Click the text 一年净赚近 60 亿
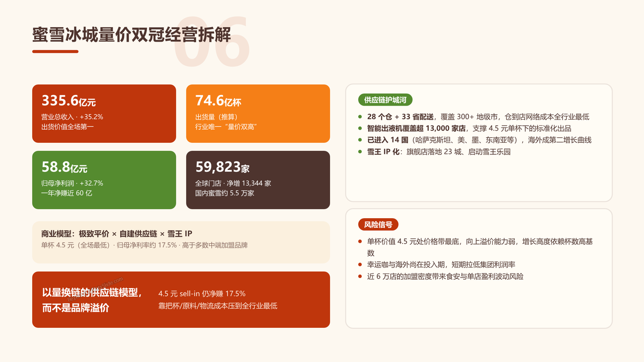 (66, 193)
